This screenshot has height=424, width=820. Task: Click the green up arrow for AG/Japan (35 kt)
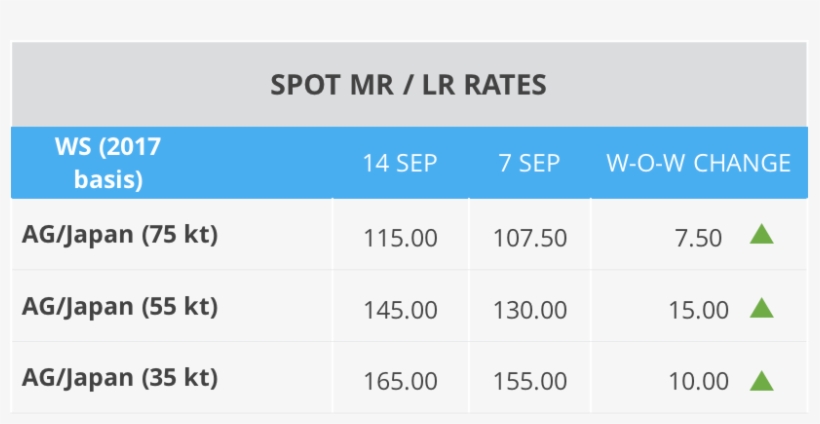(762, 380)
